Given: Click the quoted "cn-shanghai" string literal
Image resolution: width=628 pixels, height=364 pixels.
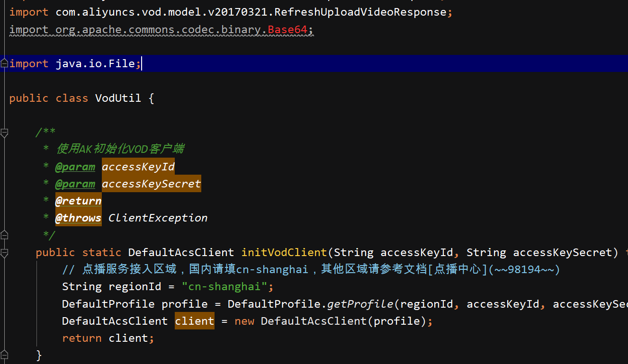Looking at the screenshot, I should pos(224,286).
